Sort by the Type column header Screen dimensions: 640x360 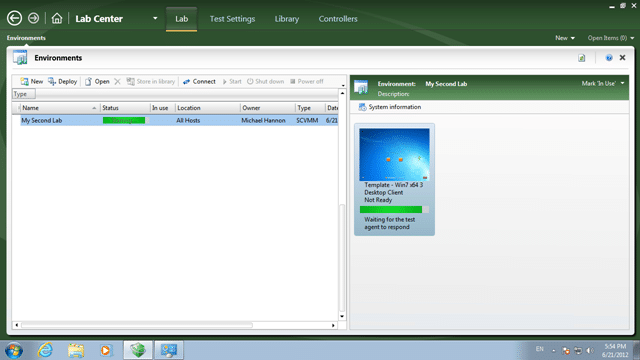[310, 108]
